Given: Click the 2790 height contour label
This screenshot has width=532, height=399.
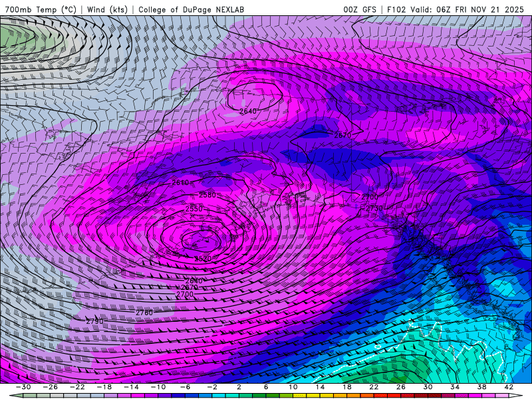Looking at the screenshot, I should tap(94, 321).
